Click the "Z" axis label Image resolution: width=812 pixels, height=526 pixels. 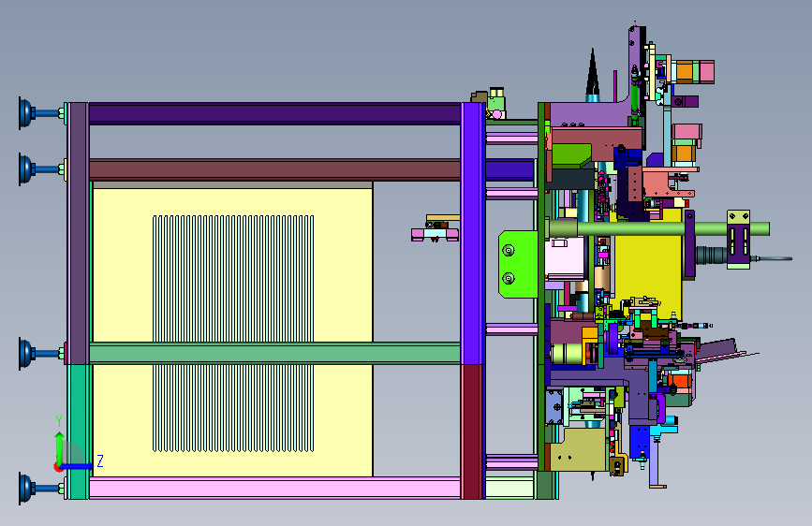[x=100, y=460]
